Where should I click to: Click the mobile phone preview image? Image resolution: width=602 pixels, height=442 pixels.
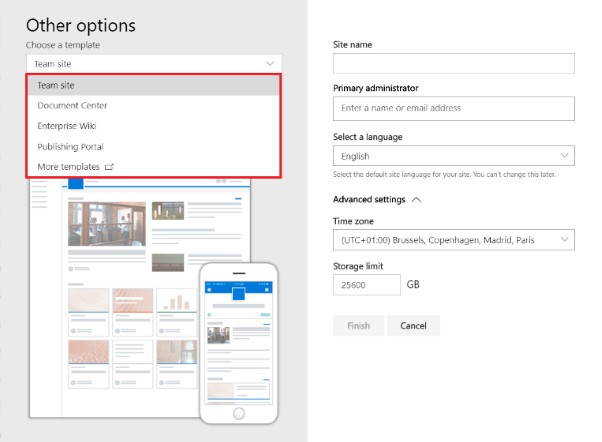pos(239,343)
